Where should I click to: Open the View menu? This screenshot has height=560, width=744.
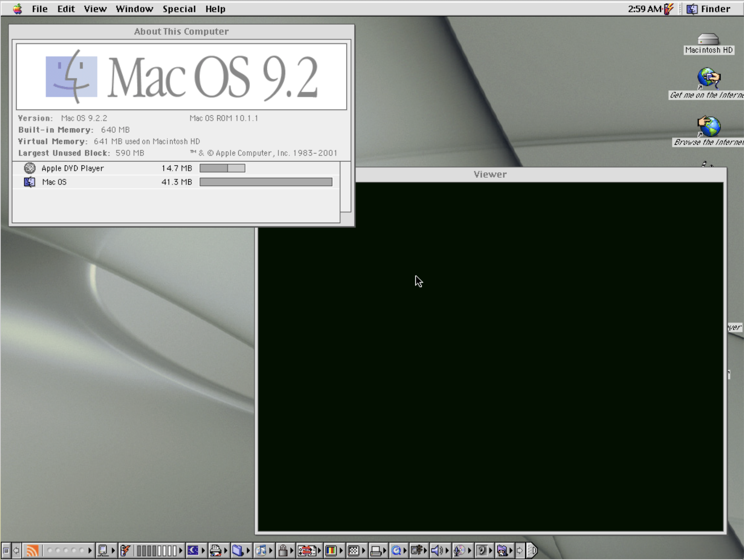tap(95, 9)
